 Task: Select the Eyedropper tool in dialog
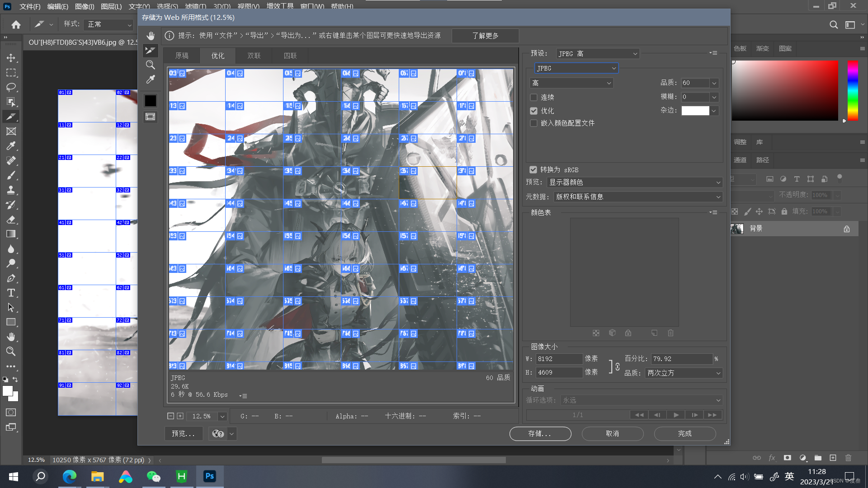pyautogui.click(x=151, y=79)
